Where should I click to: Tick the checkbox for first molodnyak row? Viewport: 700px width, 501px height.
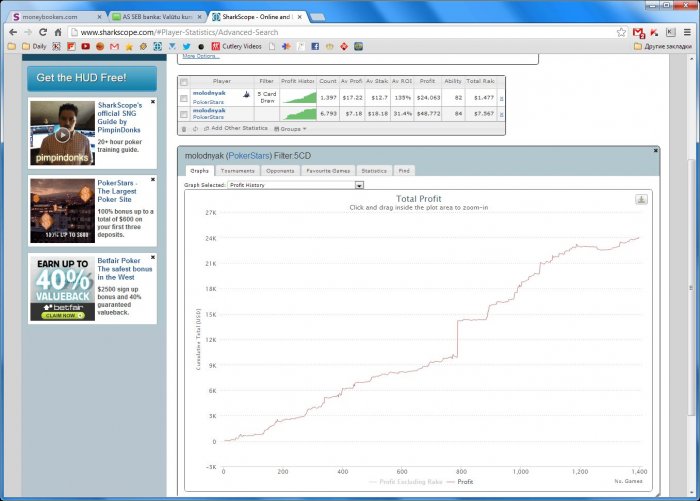(x=184, y=97)
